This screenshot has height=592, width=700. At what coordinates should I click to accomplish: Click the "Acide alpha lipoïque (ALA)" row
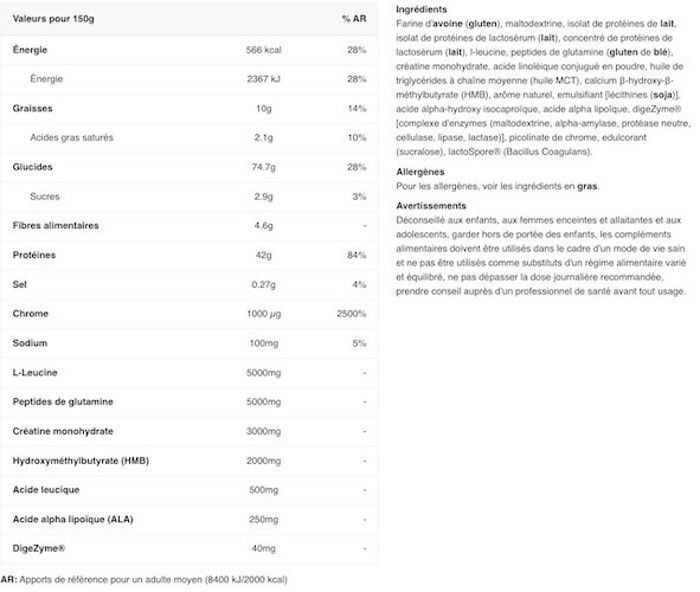(70, 520)
